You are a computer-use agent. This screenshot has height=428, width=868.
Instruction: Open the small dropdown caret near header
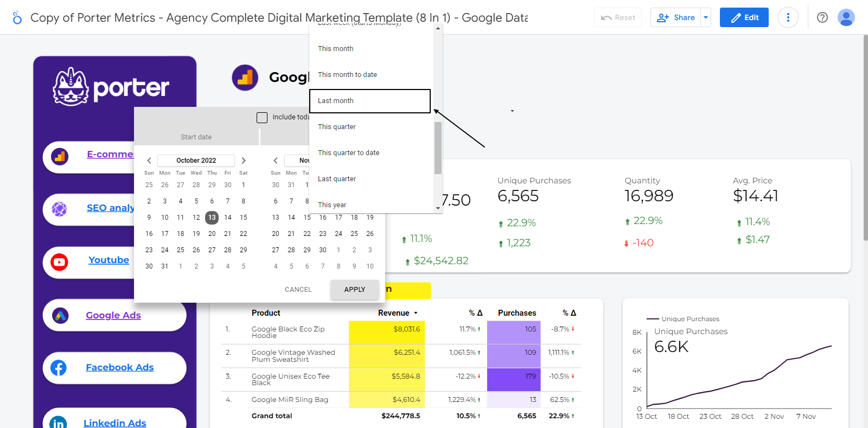(x=512, y=111)
